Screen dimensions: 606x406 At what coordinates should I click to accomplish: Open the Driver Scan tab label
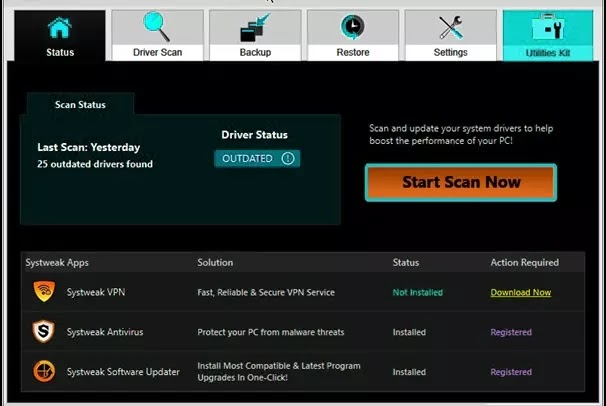pyautogui.click(x=157, y=52)
